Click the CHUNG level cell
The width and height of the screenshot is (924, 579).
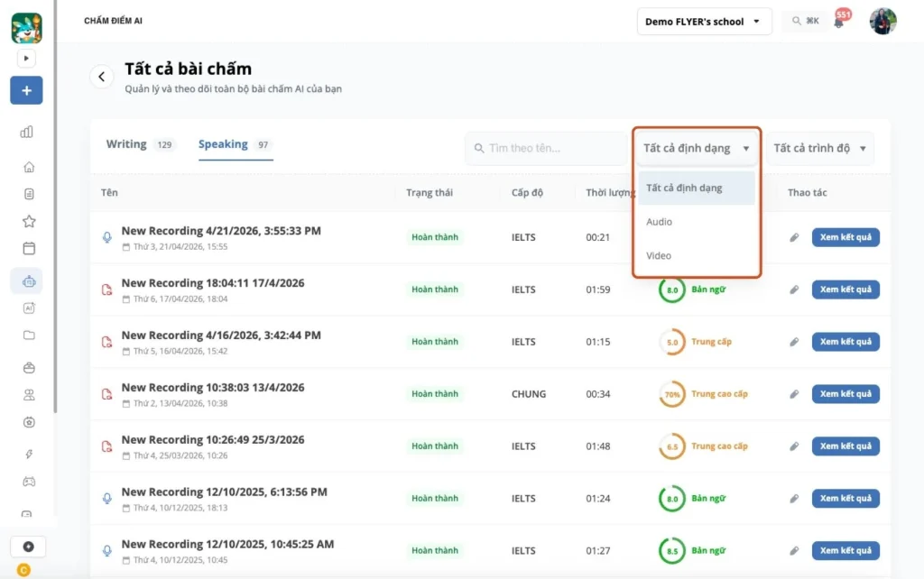point(529,394)
